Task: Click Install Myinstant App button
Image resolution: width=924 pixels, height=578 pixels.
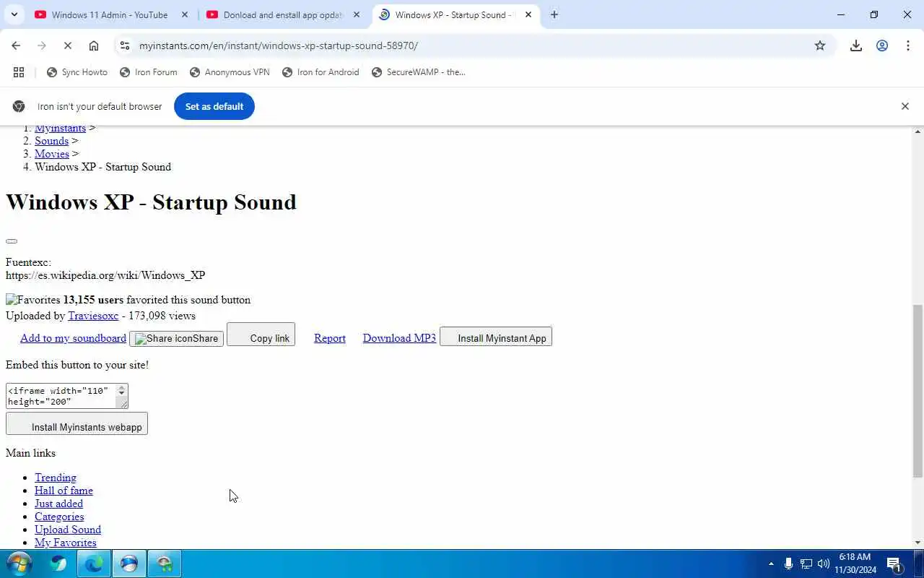Action: pos(496,337)
